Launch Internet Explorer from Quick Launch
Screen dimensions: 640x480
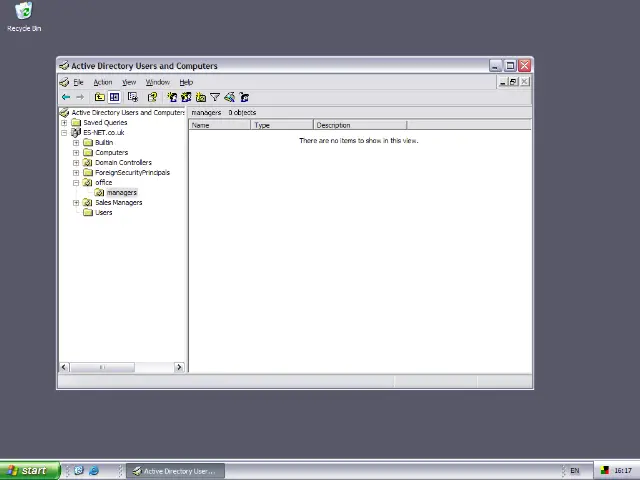[94, 471]
